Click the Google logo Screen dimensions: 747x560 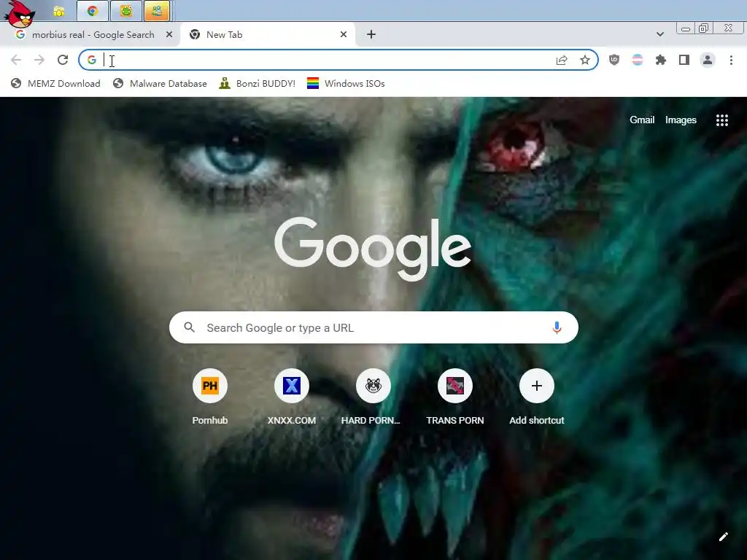(x=373, y=249)
